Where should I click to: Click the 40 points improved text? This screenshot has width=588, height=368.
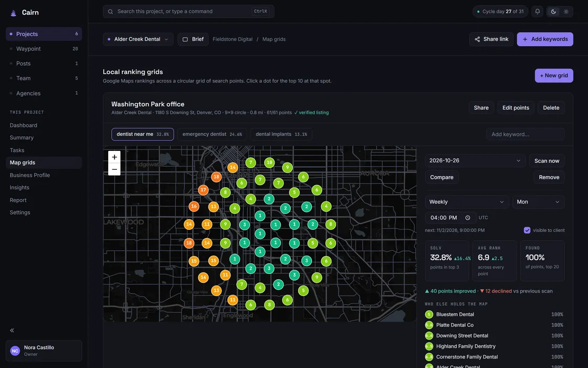click(x=450, y=291)
